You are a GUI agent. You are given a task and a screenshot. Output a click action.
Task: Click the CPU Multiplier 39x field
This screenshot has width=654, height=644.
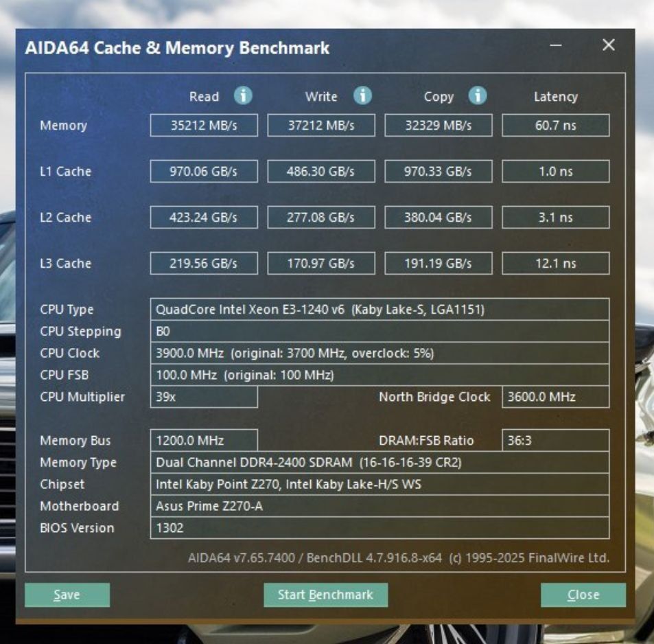tap(204, 397)
